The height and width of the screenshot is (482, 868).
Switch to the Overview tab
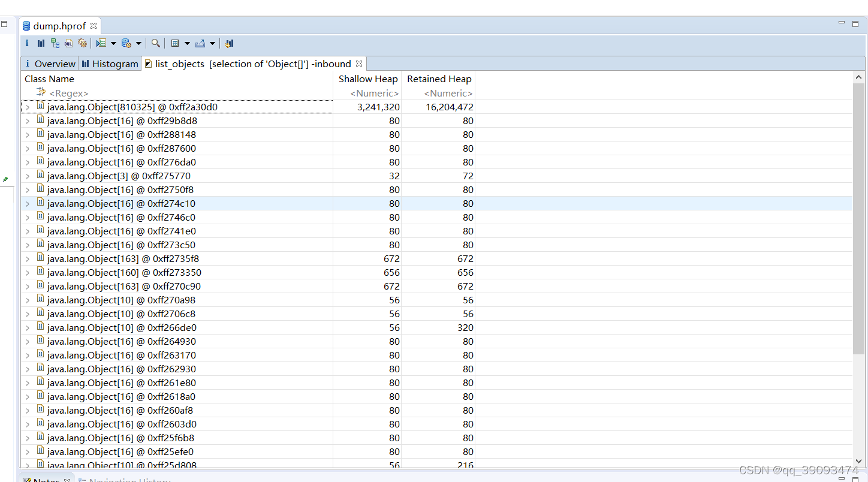(50, 64)
